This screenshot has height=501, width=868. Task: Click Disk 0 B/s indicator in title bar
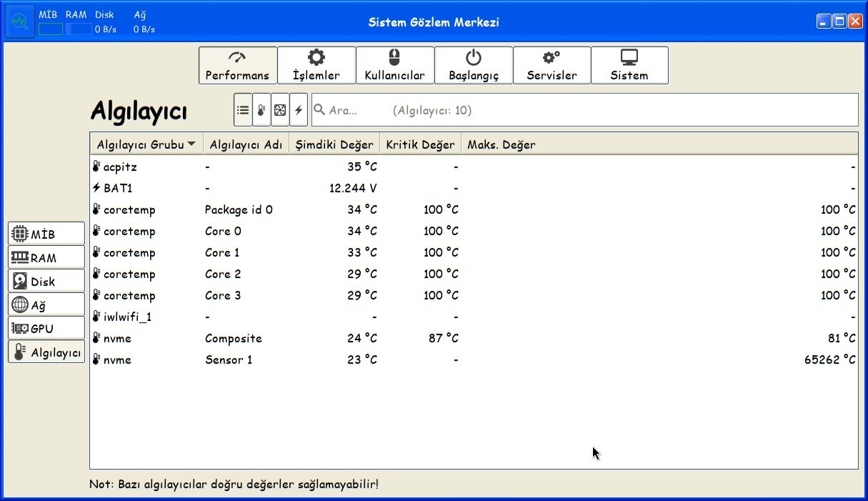pos(106,29)
